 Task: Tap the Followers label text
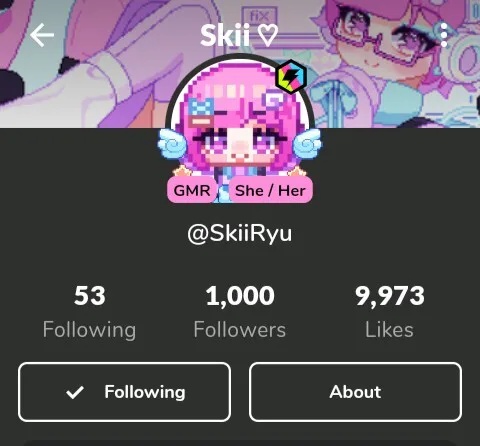pyautogui.click(x=240, y=330)
